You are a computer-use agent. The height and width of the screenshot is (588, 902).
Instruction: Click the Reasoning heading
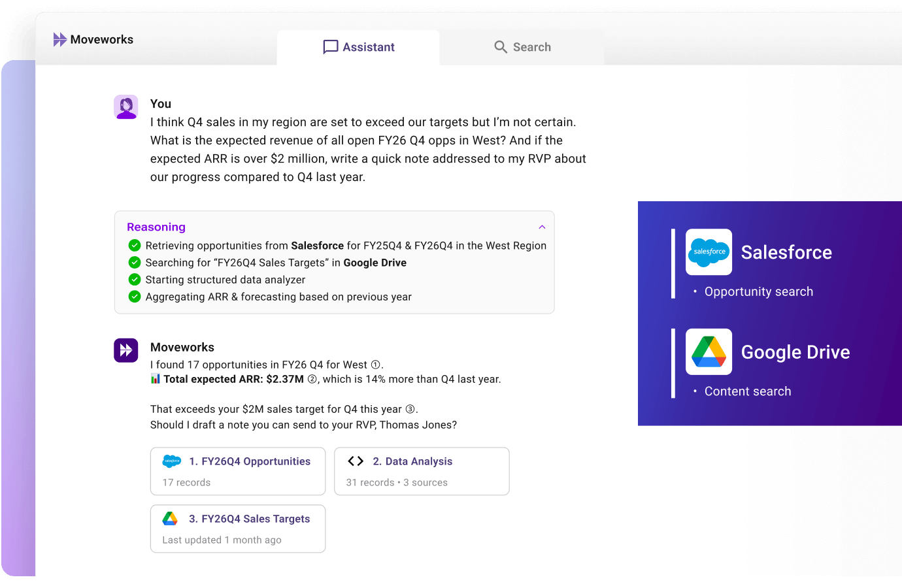click(156, 227)
